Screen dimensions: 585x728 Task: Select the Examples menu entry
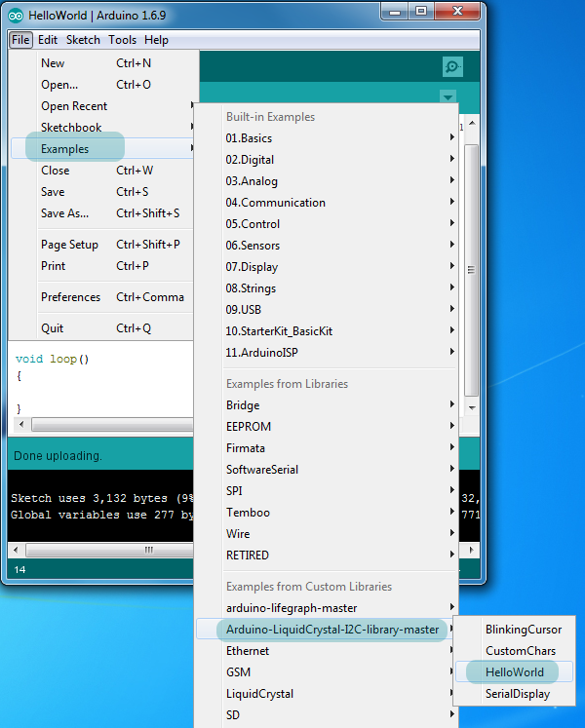102,148
